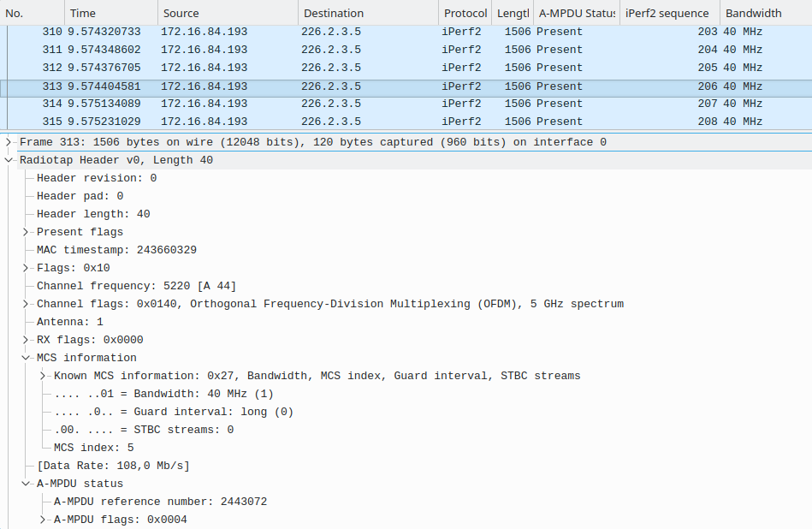
Task: Collapse the A-MPDU status node
Action: [x=26, y=484]
